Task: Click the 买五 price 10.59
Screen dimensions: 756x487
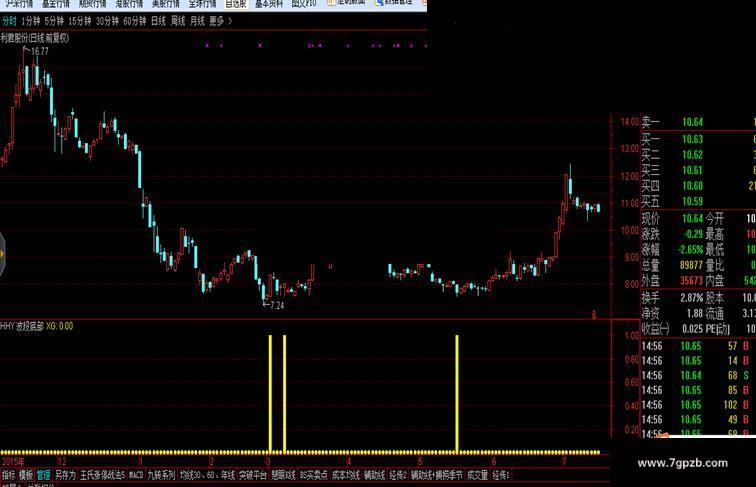Action: 692,201
